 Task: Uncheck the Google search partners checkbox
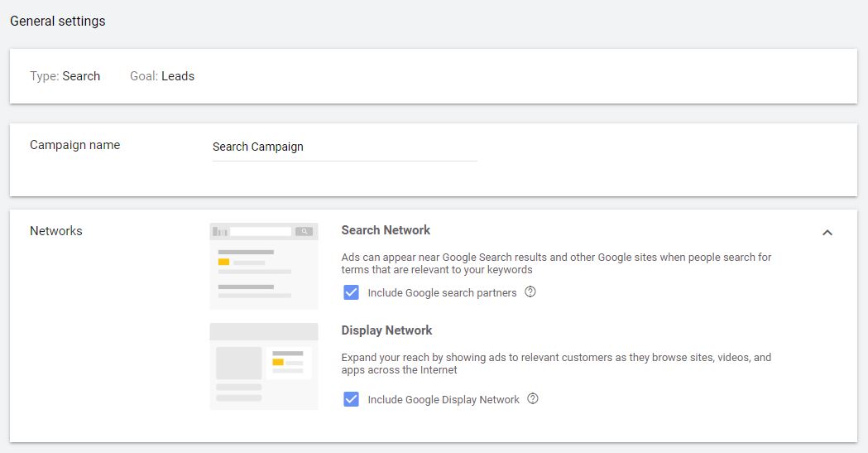tap(352, 292)
